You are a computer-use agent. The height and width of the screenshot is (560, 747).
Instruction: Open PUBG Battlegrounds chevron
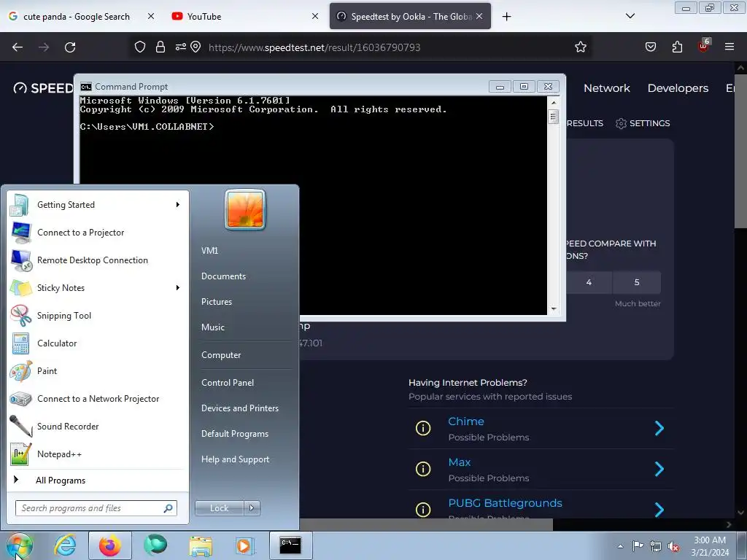[x=659, y=510]
